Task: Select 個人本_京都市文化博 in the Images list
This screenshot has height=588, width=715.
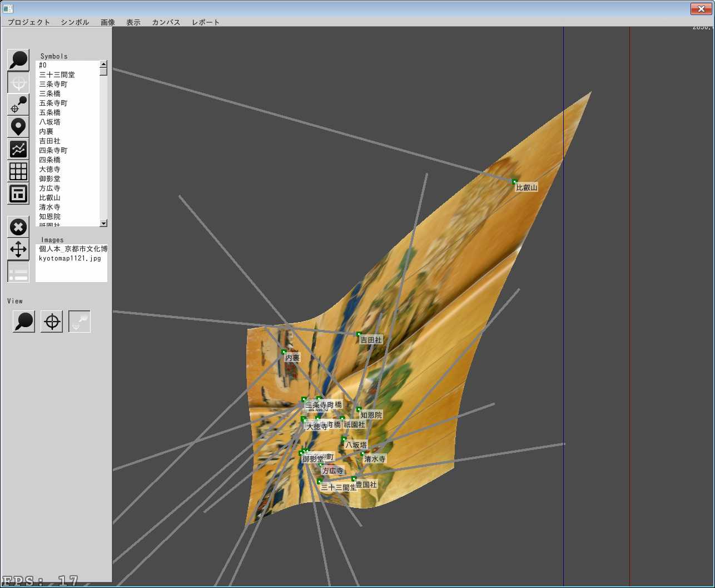Action: click(71, 249)
